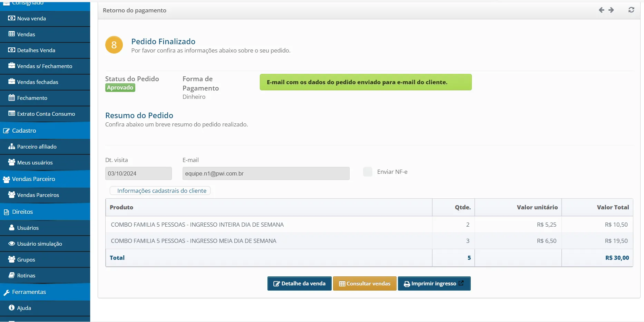
Task: Click the eye icon for Usuário simulação
Action: [x=12, y=244]
